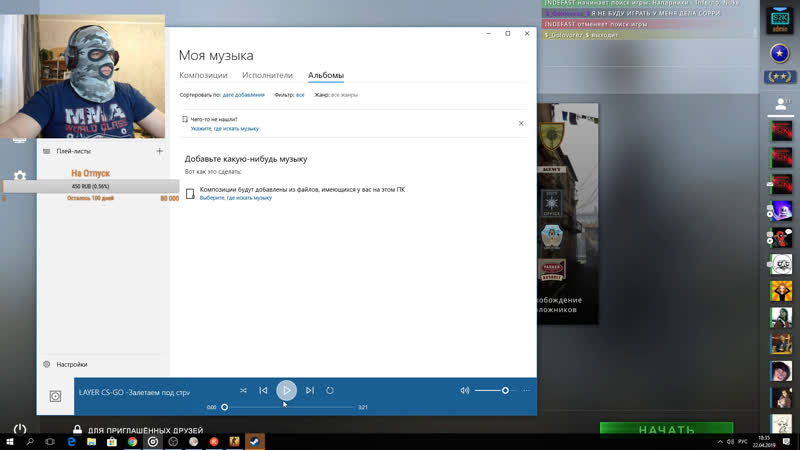Open Windows taskbar search
Image resolution: width=800 pixels, height=450 pixels.
pyautogui.click(x=30, y=442)
